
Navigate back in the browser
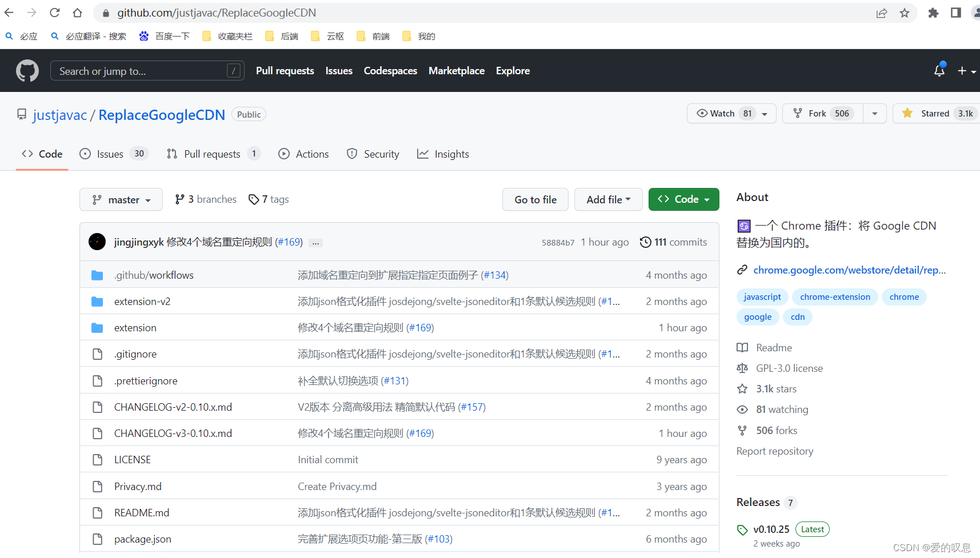tap(9, 13)
